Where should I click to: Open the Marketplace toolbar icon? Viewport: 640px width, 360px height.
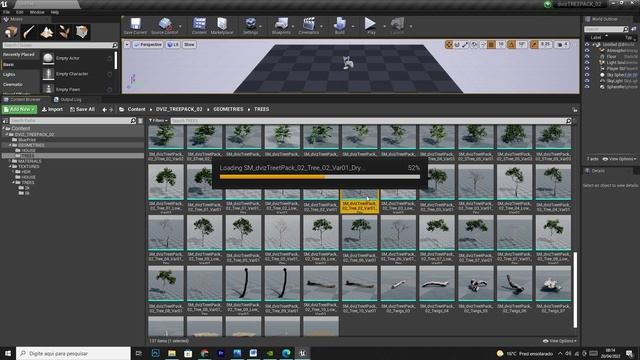222,26
